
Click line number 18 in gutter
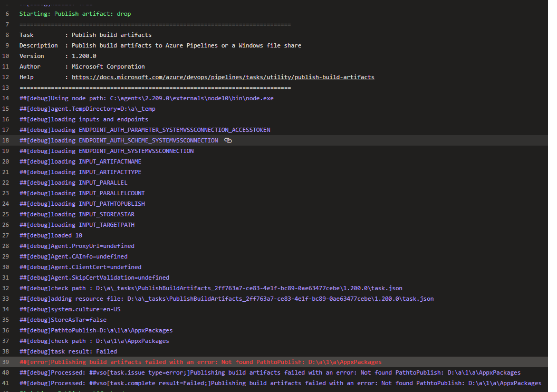pyautogui.click(x=6, y=140)
